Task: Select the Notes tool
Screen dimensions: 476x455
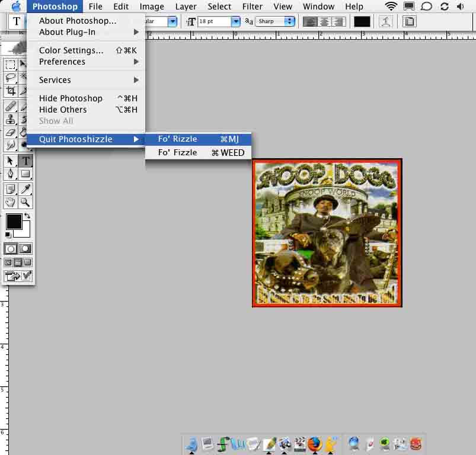Action: [10, 189]
